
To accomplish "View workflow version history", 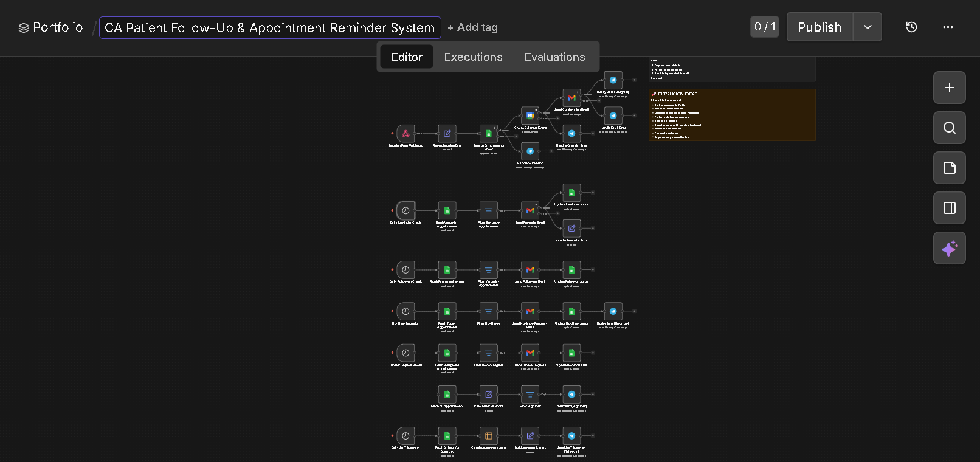I will point(911,27).
